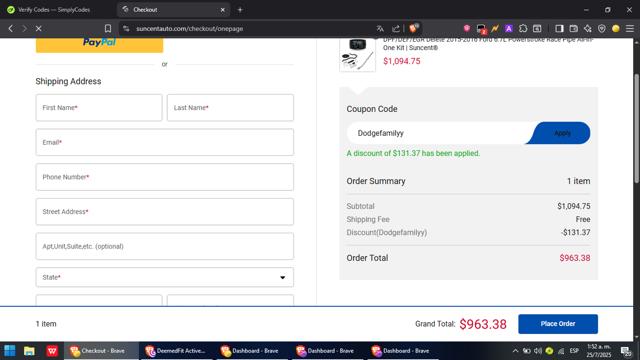The width and height of the screenshot is (640, 360).
Task: Open the purple letter A extension
Action: (x=509, y=29)
